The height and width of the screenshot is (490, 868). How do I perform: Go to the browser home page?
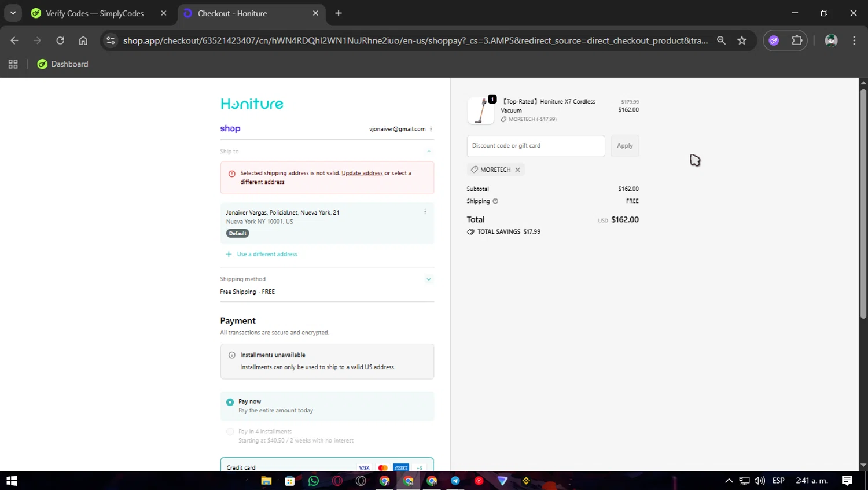[x=83, y=40]
